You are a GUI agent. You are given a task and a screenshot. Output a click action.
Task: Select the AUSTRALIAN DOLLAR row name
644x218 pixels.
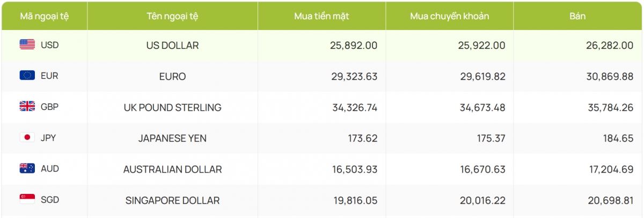(x=172, y=169)
